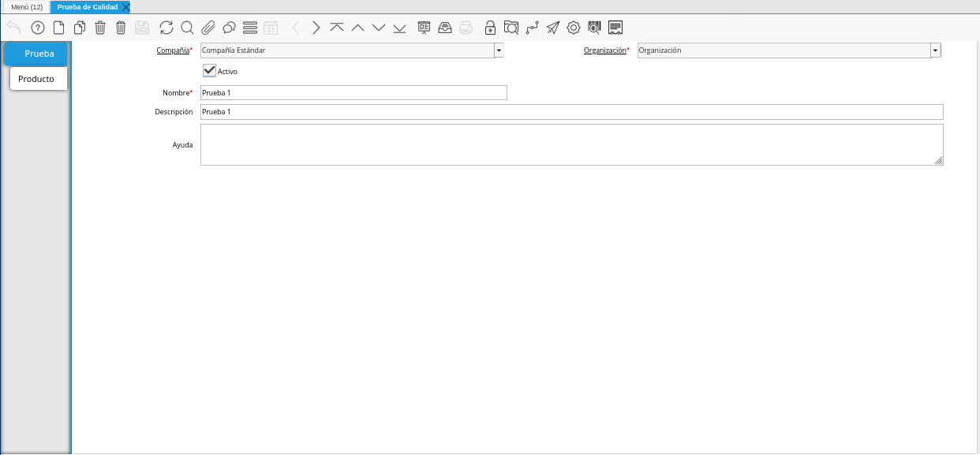Select the Prueba side tab

tap(36, 54)
